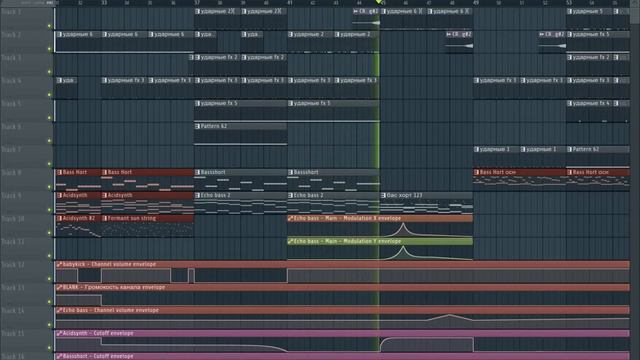
Task: Mute Track 2 with its green LED
Action: 50,49
